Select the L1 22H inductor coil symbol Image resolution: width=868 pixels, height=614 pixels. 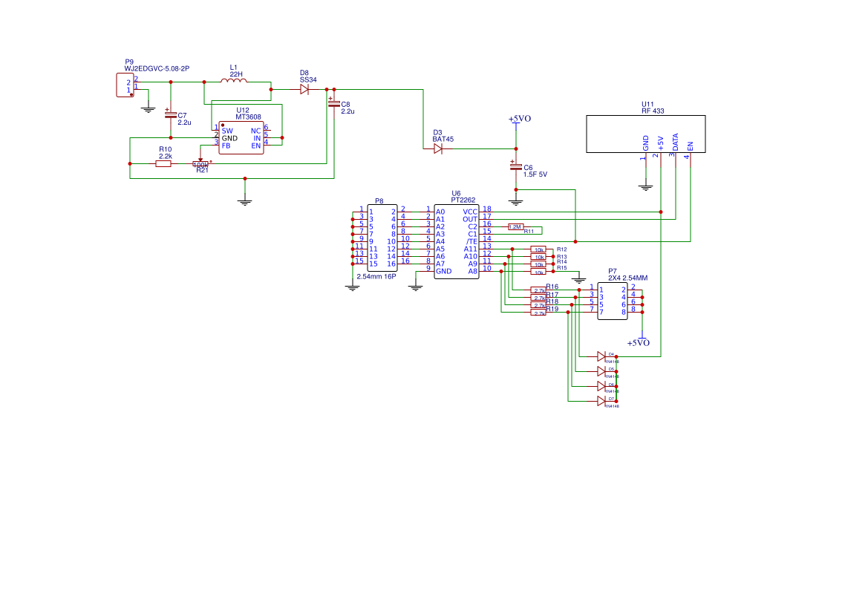point(234,81)
